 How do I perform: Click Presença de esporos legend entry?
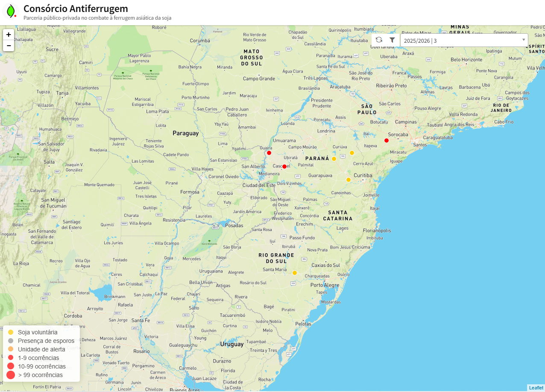click(46, 341)
